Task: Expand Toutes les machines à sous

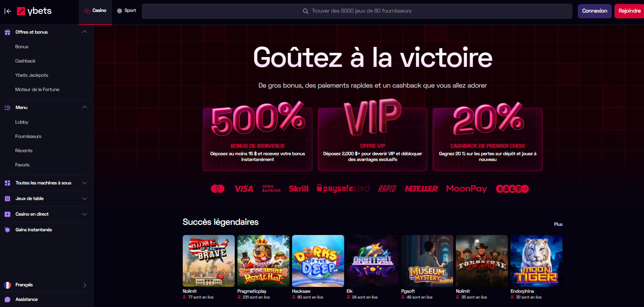Action: 85,183
